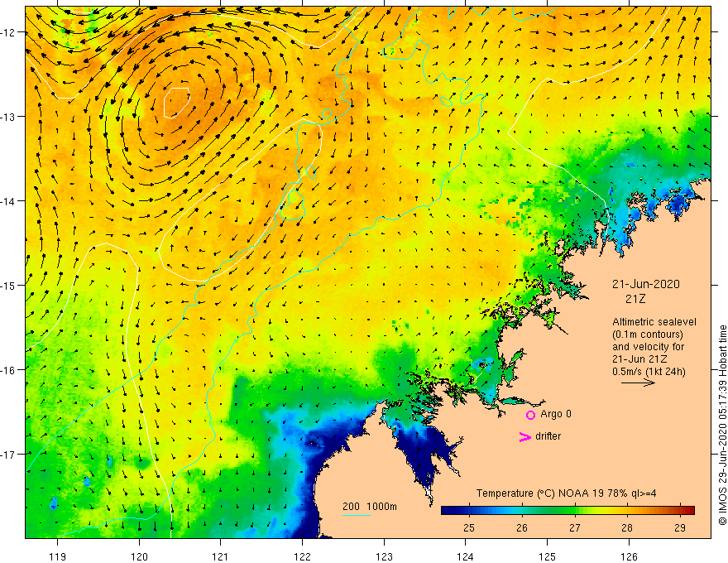This screenshot has width=728, height=563.
Task: Click the "Altimetric sealevel" caption line
Action: point(654,322)
